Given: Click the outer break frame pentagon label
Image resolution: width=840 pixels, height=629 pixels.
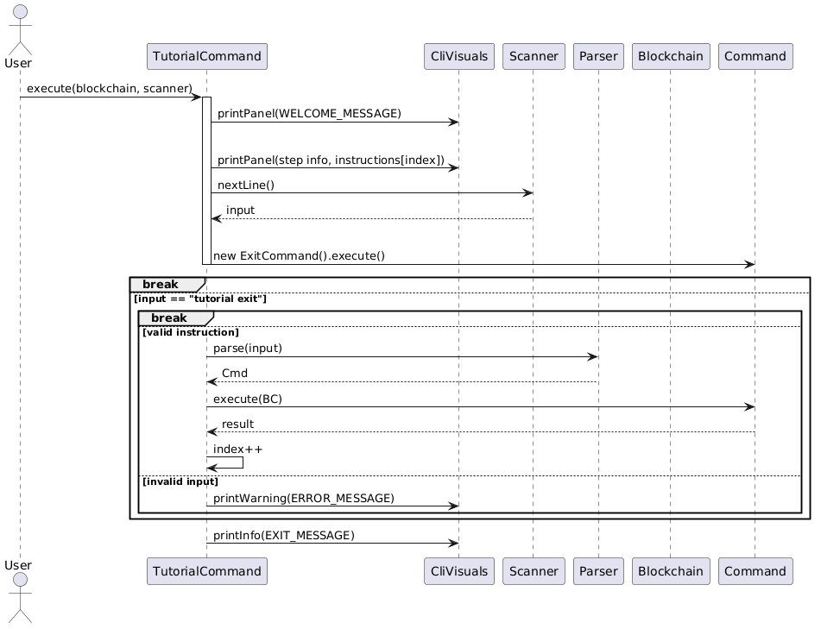Looking at the screenshot, I should tap(160, 284).
